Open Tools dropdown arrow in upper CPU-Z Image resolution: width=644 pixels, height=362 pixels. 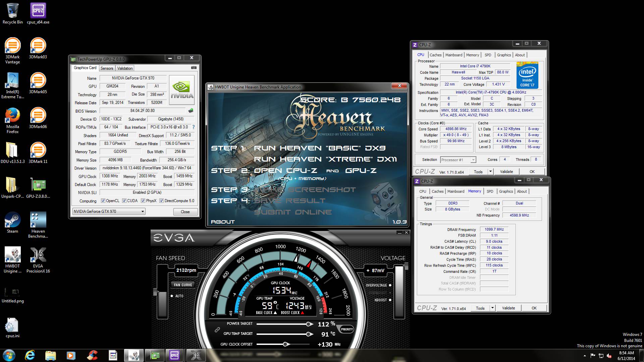(x=490, y=172)
